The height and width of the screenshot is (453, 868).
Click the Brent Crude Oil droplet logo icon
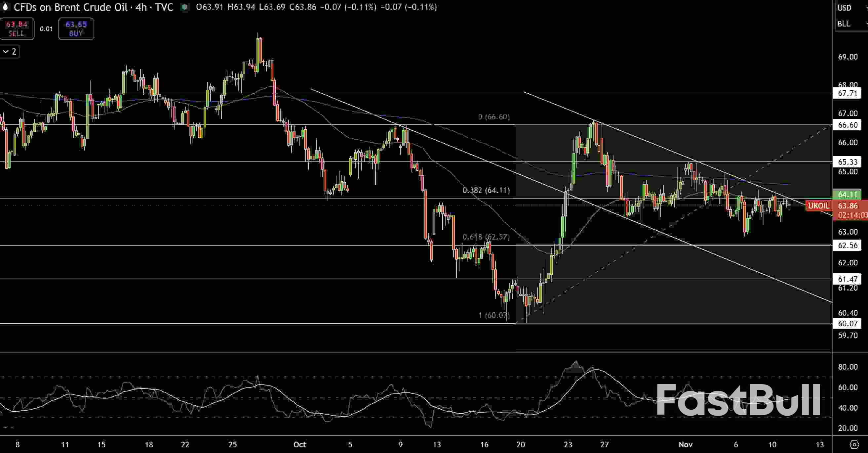6,7
